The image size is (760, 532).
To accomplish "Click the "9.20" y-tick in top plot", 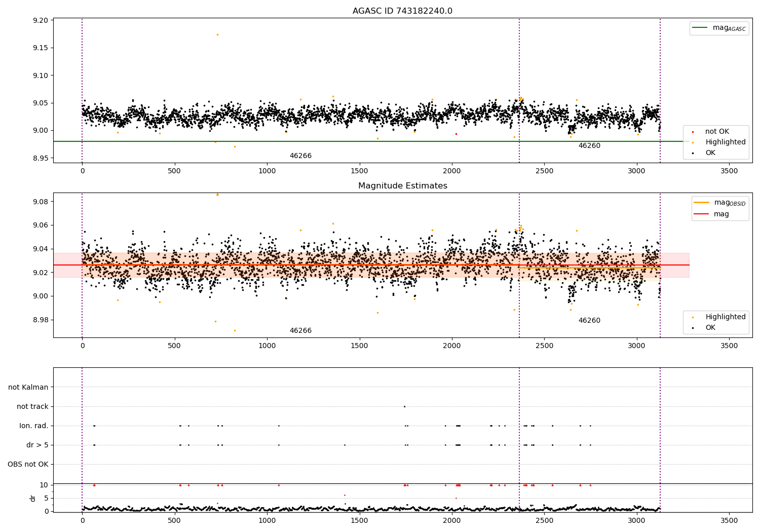I will pyautogui.click(x=41, y=21).
